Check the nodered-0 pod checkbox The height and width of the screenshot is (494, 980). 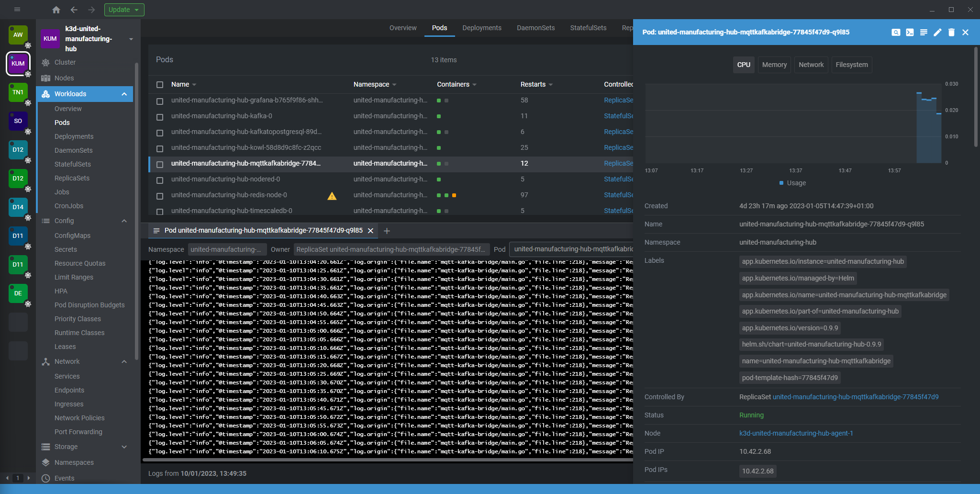[x=160, y=180]
